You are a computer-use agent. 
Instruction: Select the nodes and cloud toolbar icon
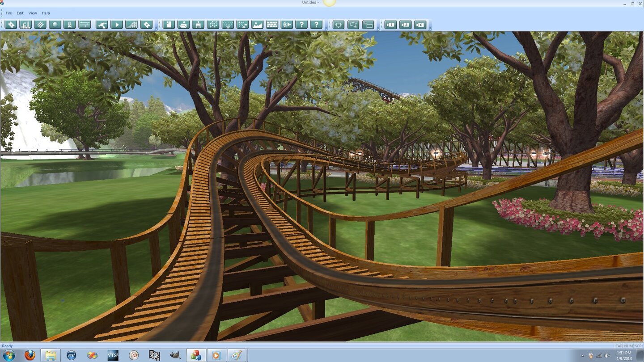tap(242, 25)
